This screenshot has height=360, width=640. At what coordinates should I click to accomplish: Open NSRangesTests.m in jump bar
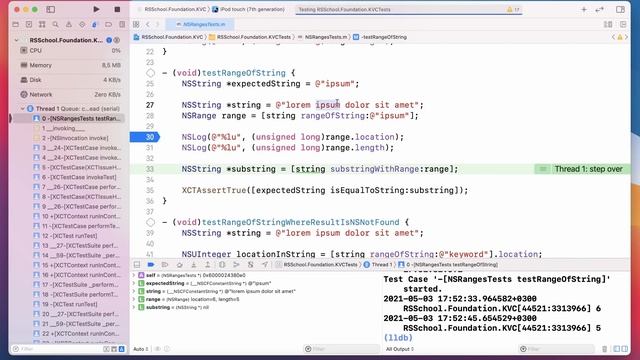click(x=322, y=37)
